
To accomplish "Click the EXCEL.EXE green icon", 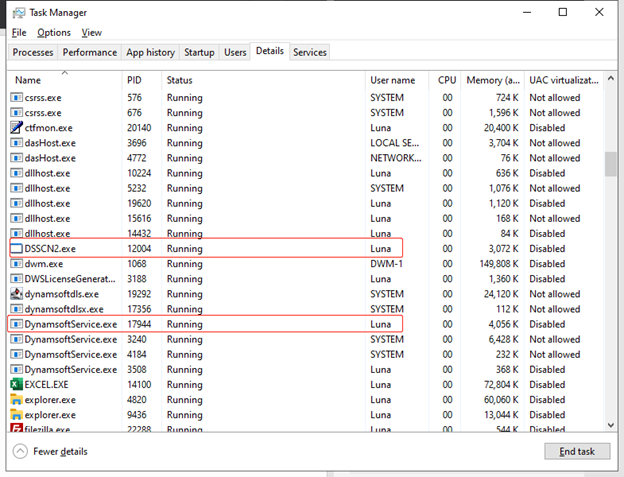I will pyautogui.click(x=16, y=384).
